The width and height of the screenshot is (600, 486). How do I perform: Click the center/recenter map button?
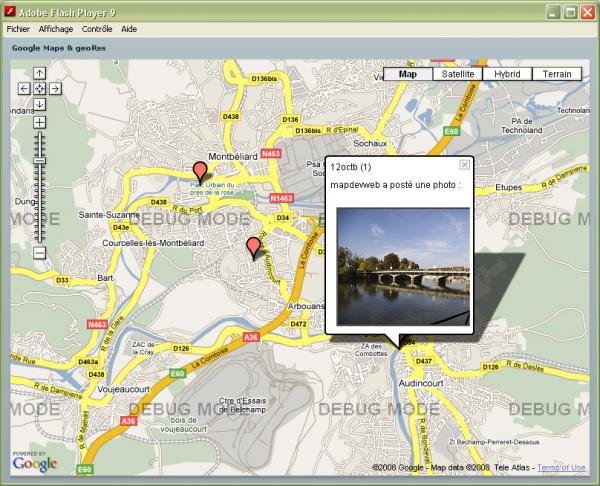[39, 89]
